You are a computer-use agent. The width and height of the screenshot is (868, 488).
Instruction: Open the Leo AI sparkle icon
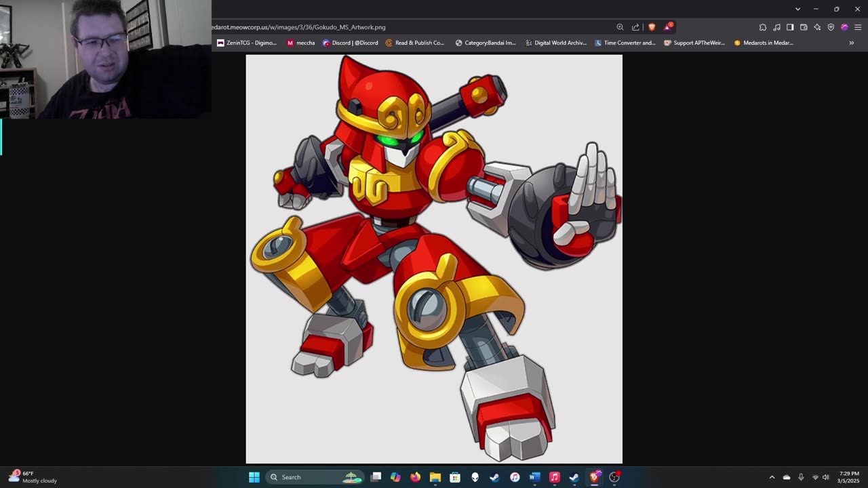[817, 27]
